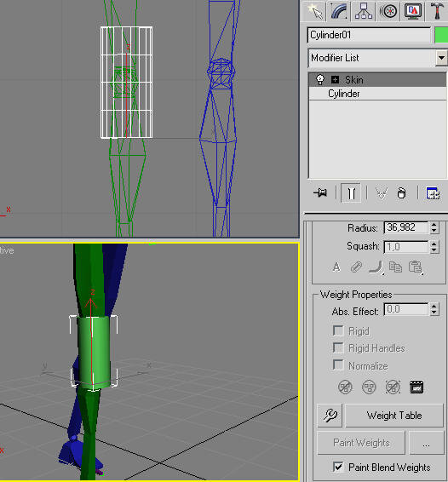Open Configure Modifier Sets
448x482 pixels.
coord(433,193)
